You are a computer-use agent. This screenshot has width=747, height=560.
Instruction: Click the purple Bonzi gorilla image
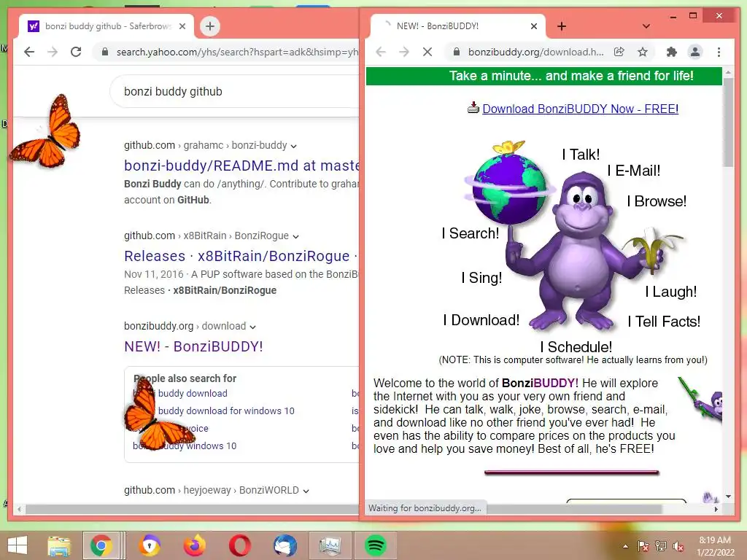click(581, 252)
